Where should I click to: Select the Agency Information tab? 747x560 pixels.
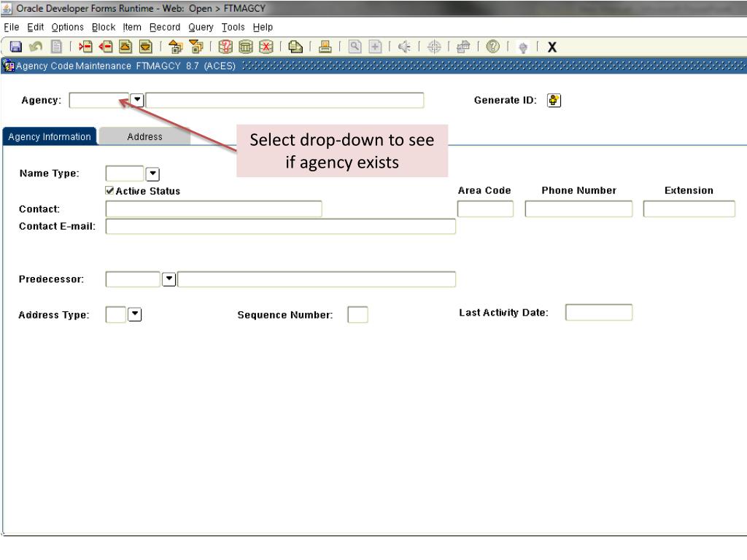pos(50,136)
